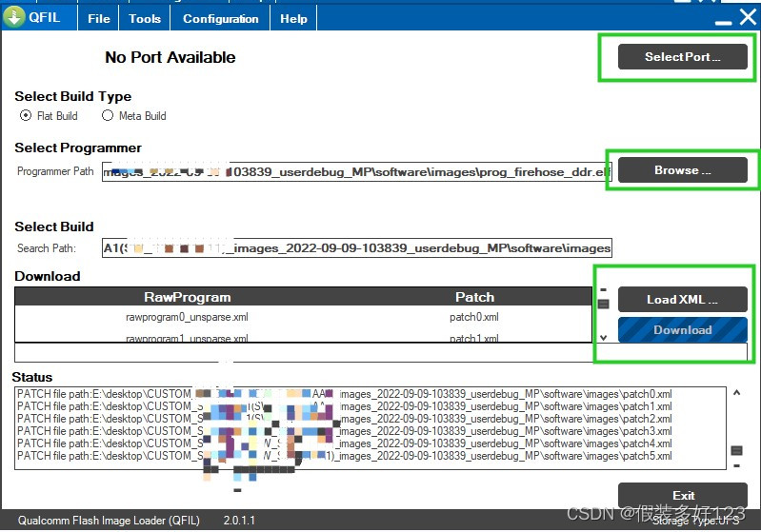This screenshot has height=532, width=761.
Task: Click the RawProgram column header
Action: click(187, 297)
